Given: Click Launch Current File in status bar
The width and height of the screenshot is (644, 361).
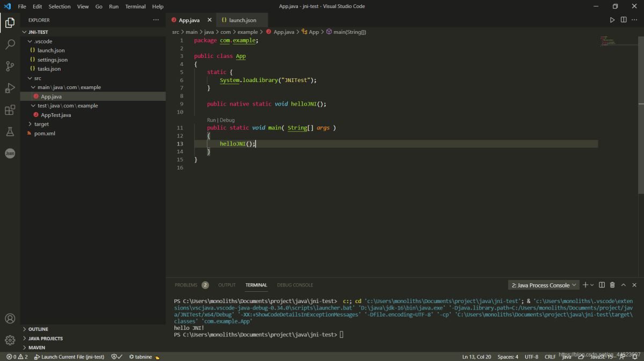Looking at the screenshot, I should click(x=69, y=357).
